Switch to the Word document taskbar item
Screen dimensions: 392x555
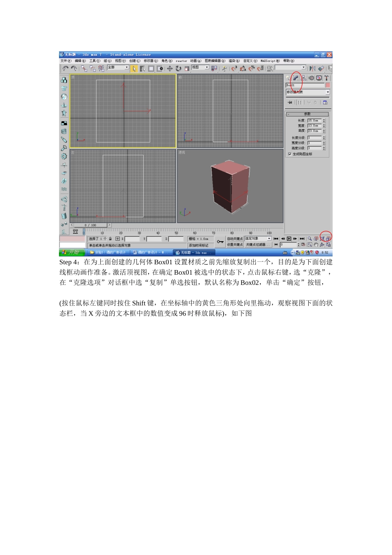(x=151, y=252)
